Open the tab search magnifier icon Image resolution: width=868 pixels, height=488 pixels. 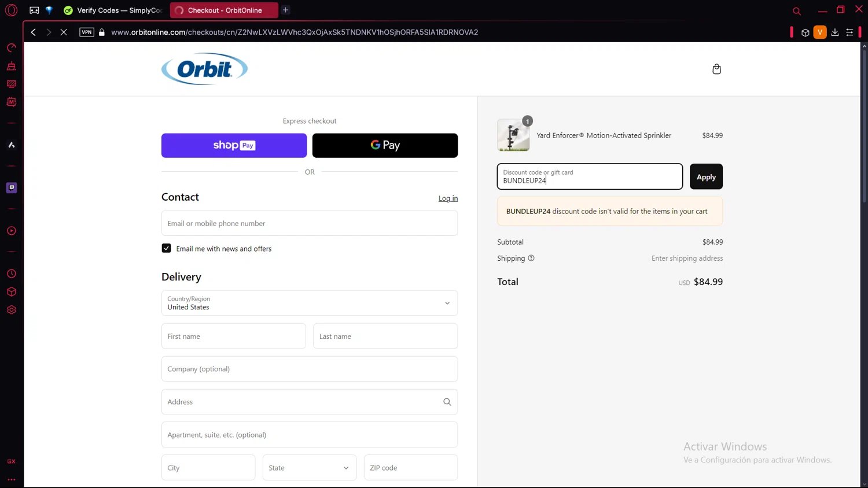pyautogui.click(x=797, y=10)
